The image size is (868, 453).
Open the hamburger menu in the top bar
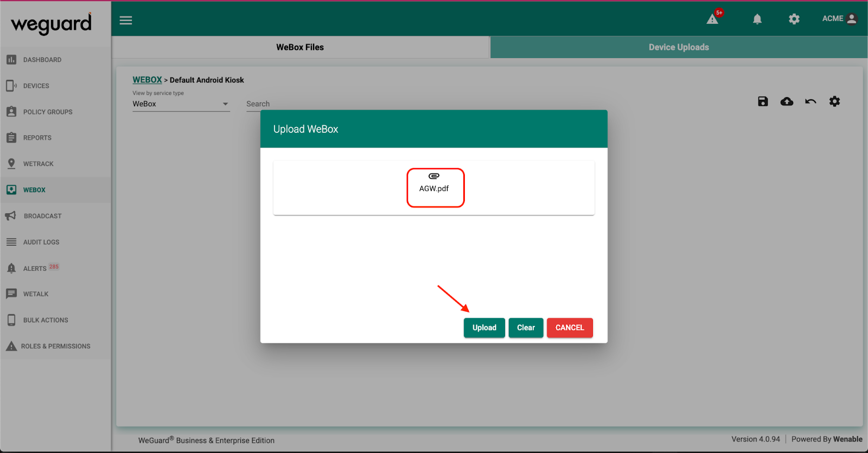126,21
